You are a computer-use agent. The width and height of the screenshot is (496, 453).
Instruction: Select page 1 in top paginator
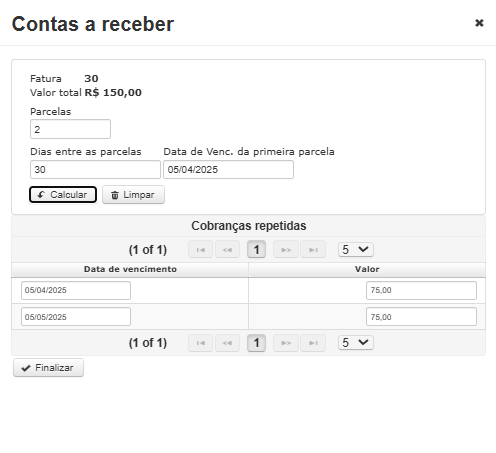256,249
